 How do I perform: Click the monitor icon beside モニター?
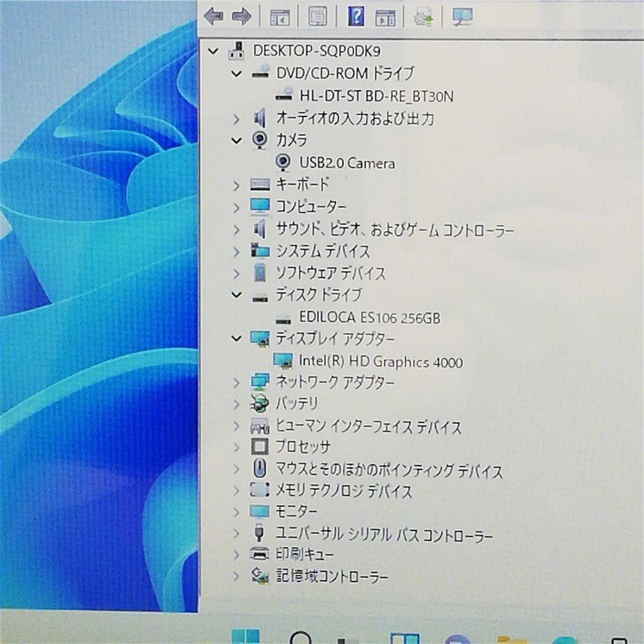click(x=260, y=512)
